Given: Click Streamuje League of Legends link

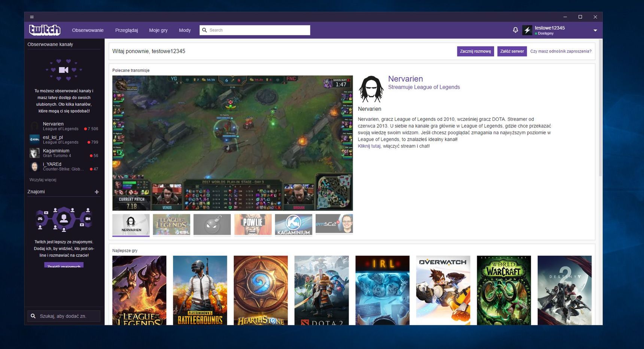Looking at the screenshot, I should tap(424, 87).
